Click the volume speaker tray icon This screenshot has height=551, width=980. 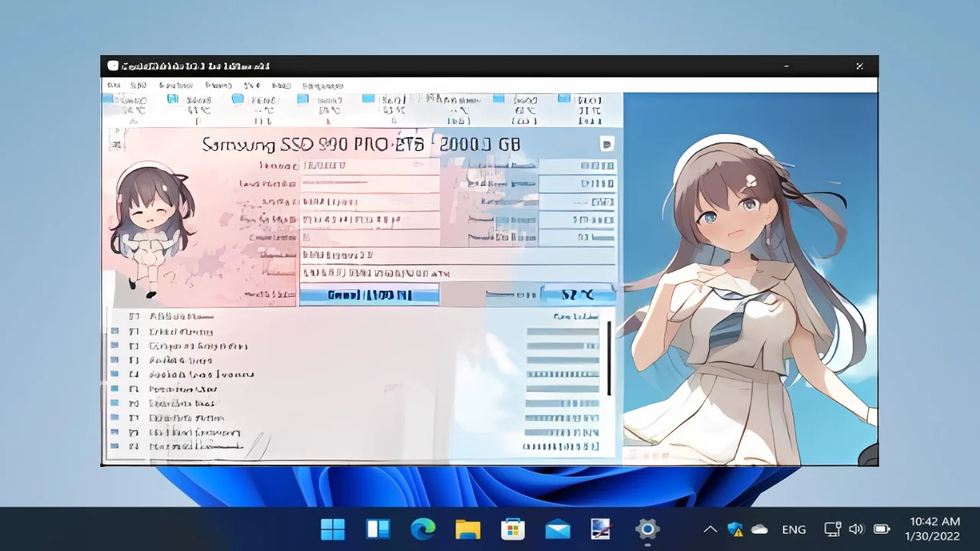click(857, 529)
